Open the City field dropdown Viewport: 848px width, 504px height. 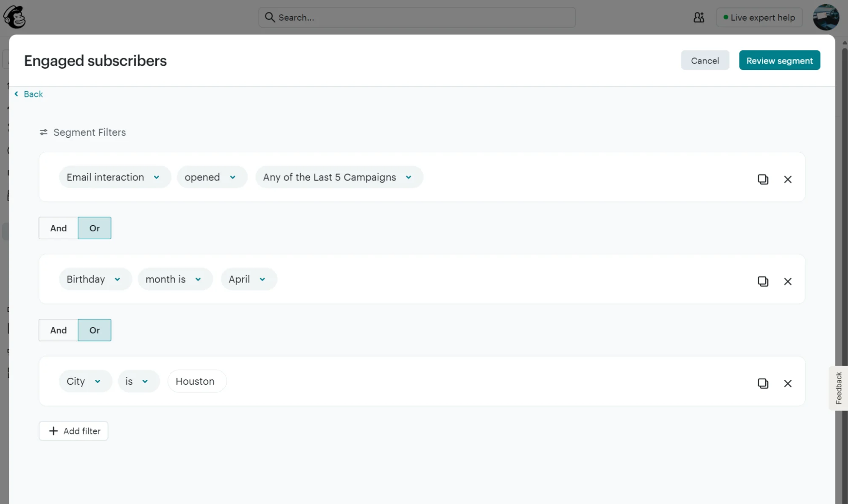[86, 381]
